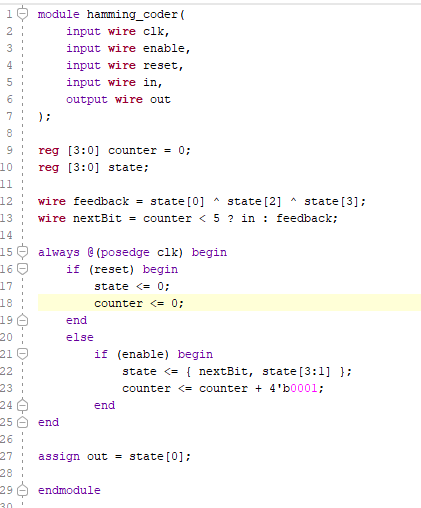421x508 pixels.
Task: Click the fold end marker on line 24
Action: [22, 405]
